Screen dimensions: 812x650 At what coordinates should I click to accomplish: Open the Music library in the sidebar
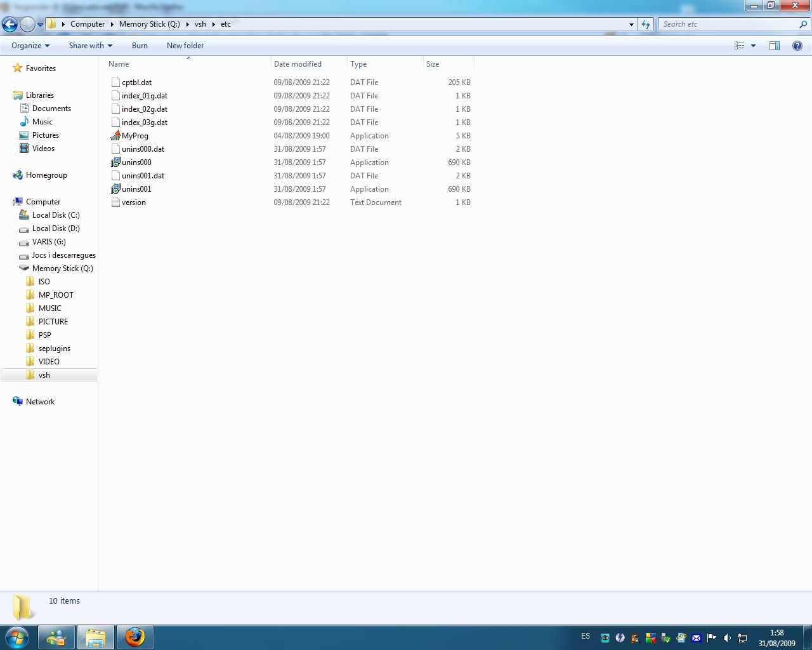click(x=43, y=122)
